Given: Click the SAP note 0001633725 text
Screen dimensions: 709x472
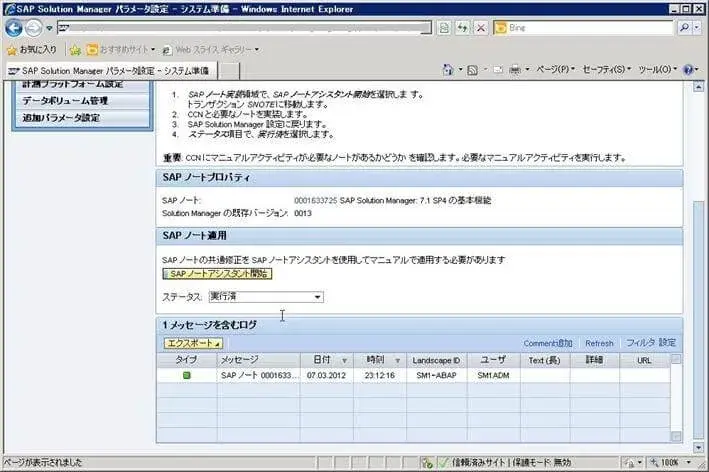Looking at the screenshot, I should tap(316, 200).
